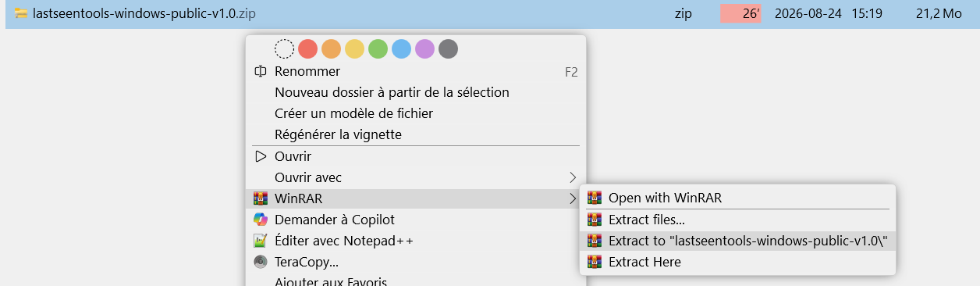
Task: Click the zip extension cell in the file row
Action: (683, 13)
